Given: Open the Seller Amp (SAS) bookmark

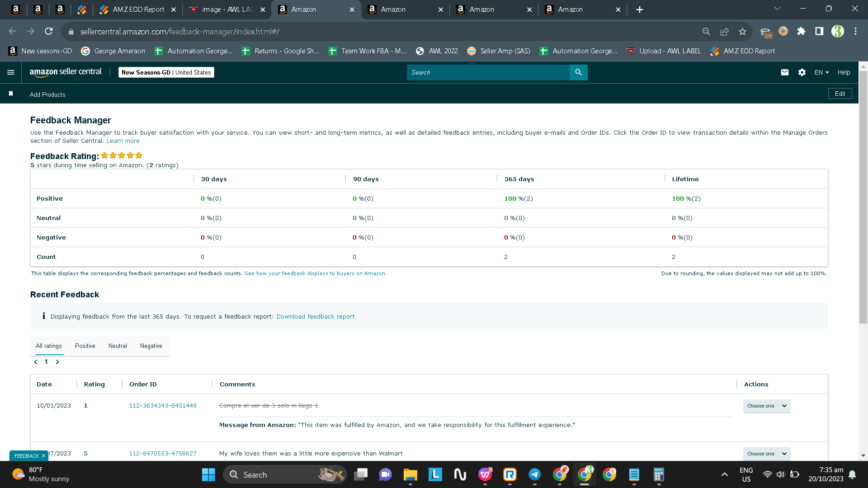Looking at the screenshot, I should (499, 51).
